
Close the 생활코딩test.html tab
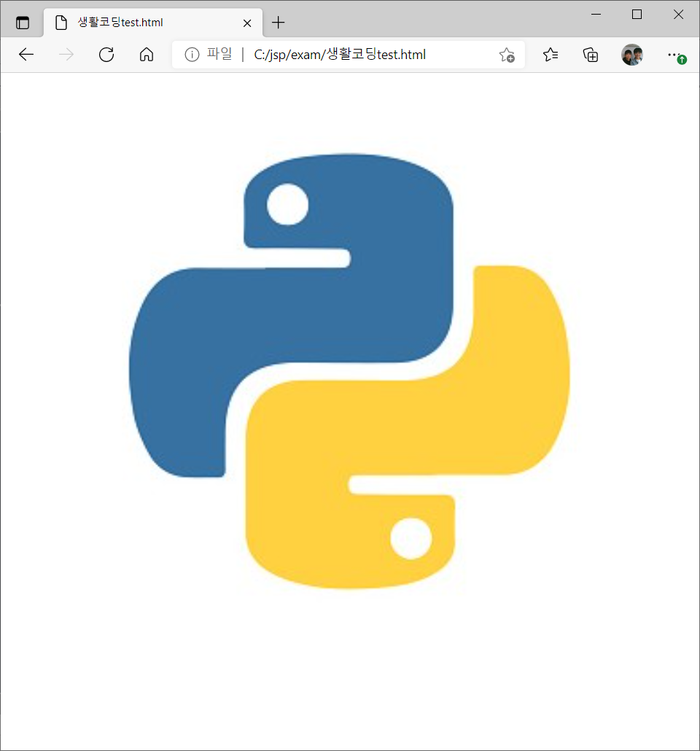pos(247,23)
